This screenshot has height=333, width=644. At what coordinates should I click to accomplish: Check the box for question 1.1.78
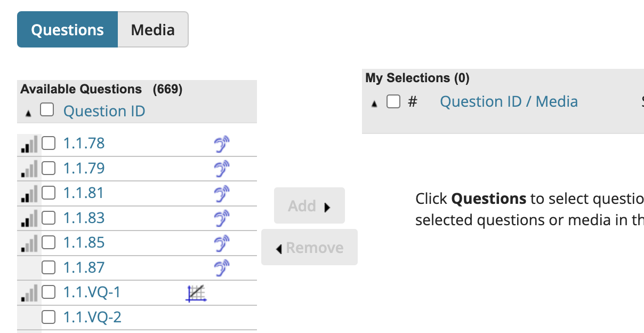[x=49, y=144]
